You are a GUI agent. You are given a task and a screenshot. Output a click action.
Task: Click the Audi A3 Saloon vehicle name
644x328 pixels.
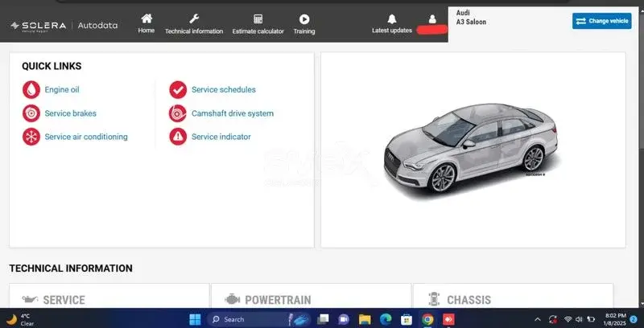[x=471, y=18]
